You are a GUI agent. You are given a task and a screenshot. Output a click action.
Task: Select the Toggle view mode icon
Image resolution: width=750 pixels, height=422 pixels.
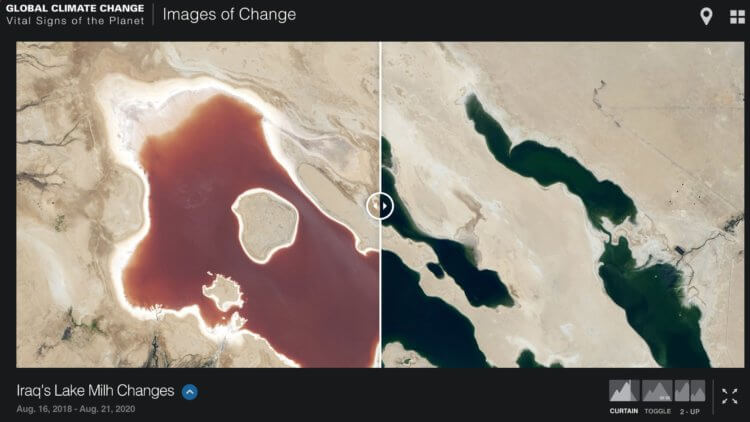(x=657, y=390)
